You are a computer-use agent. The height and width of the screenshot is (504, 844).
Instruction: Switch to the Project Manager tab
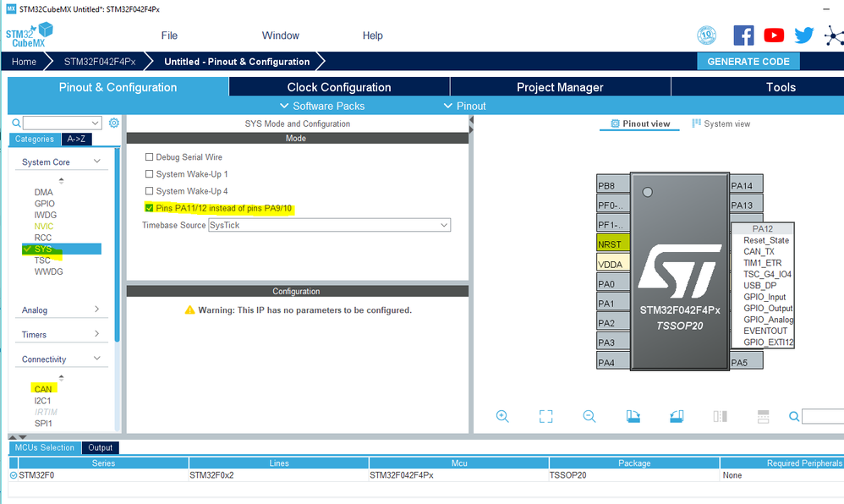(x=560, y=87)
